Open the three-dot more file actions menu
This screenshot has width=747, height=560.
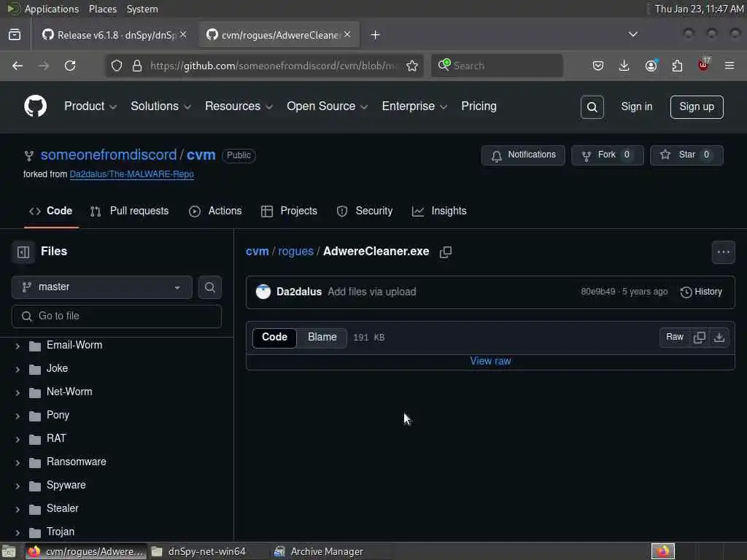pos(723,252)
